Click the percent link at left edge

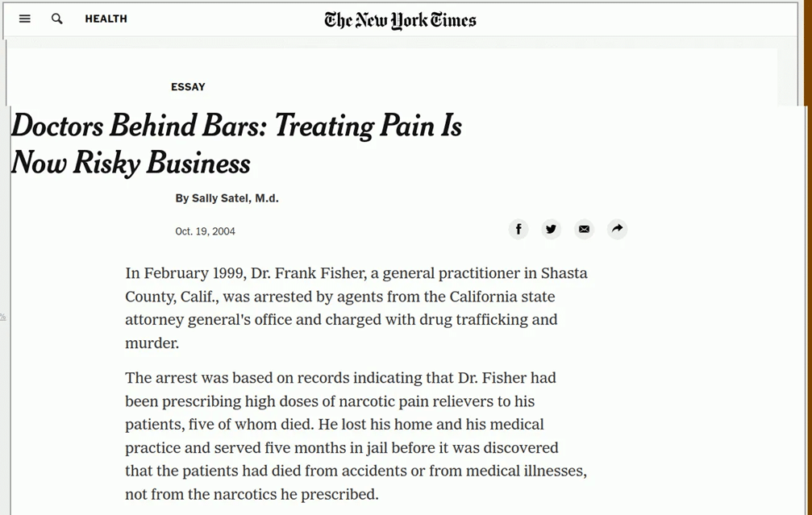tap(2, 317)
